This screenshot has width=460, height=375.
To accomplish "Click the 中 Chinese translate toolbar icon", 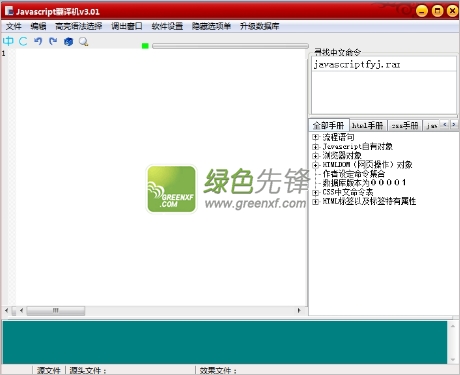I will point(8,41).
